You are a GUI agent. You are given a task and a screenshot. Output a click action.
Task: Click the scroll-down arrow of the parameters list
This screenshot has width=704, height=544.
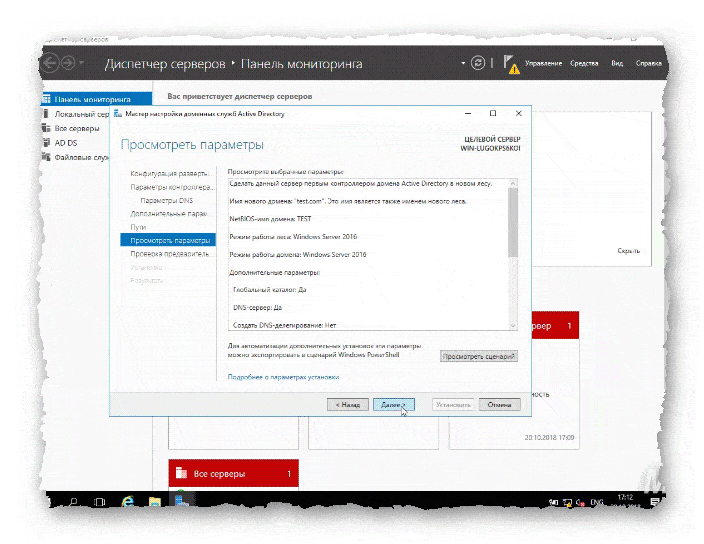click(x=513, y=325)
